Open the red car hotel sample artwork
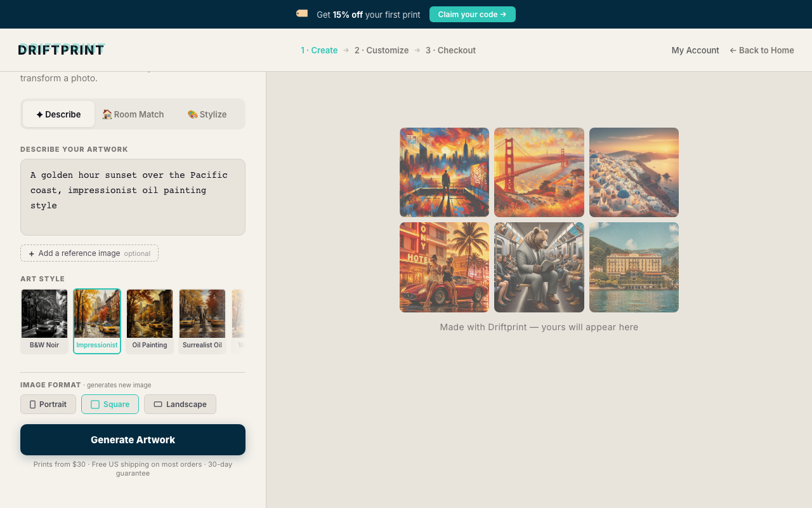This screenshot has width=812, height=508. tap(444, 267)
